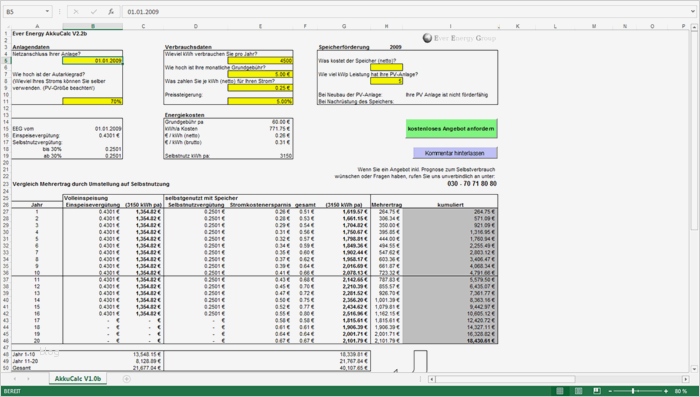This screenshot has height=397, width=700.
Task: Click the zoom in plus button
Action: click(666, 391)
